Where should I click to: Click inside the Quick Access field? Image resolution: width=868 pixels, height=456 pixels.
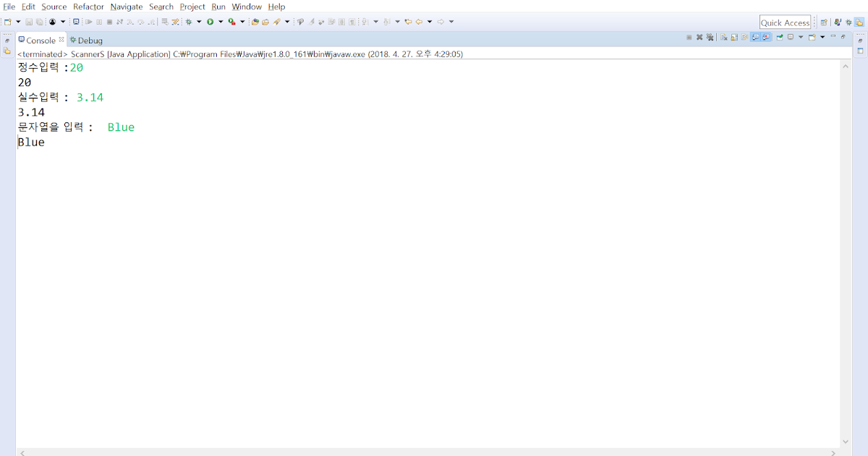point(785,22)
